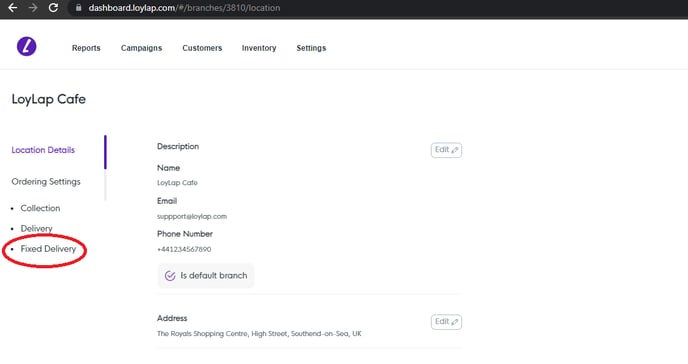Click the browser forward arrow
The width and height of the screenshot is (688, 364).
pos(33,8)
